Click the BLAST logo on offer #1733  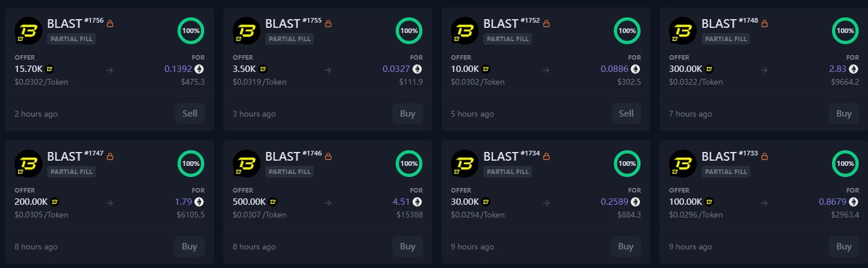[682, 164]
